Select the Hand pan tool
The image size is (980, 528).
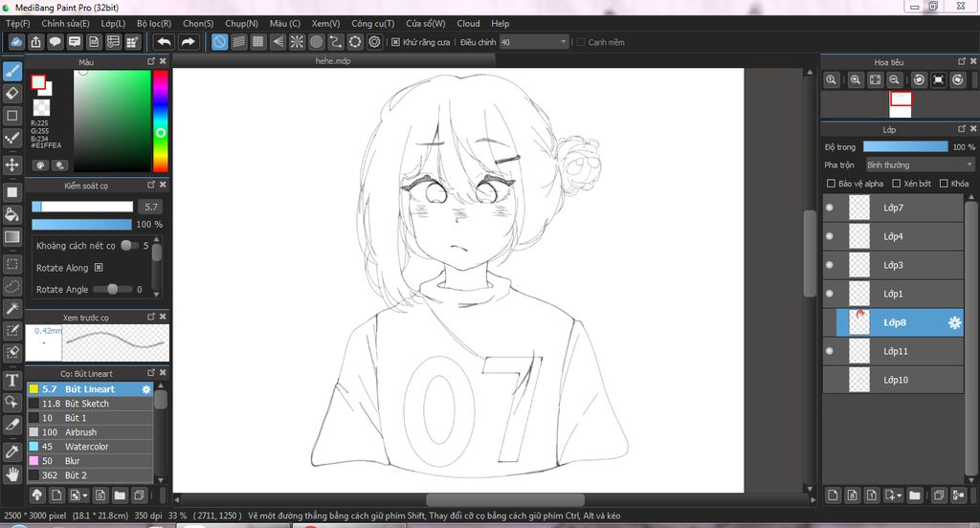coord(11,474)
